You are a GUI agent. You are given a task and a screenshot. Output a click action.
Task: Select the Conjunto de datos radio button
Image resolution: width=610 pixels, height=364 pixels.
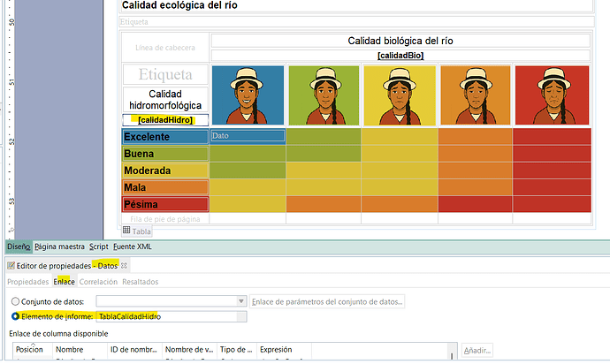pyautogui.click(x=13, y=301)
